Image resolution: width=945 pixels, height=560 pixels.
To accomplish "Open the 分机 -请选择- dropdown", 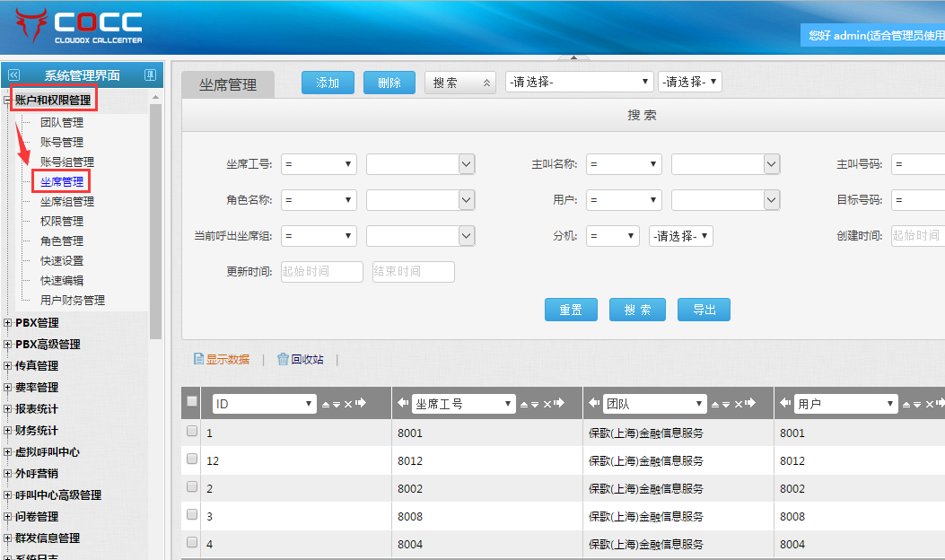I will point(681,236).
